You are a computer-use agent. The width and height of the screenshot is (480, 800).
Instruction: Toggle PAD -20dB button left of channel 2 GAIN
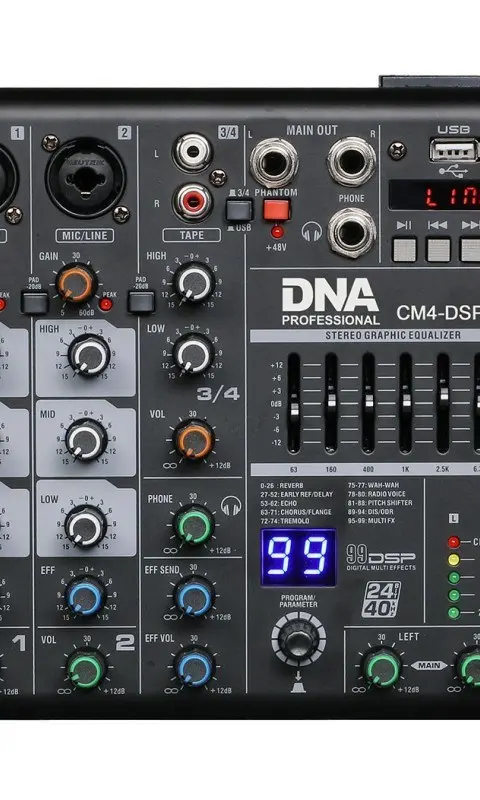coord(34,302)
